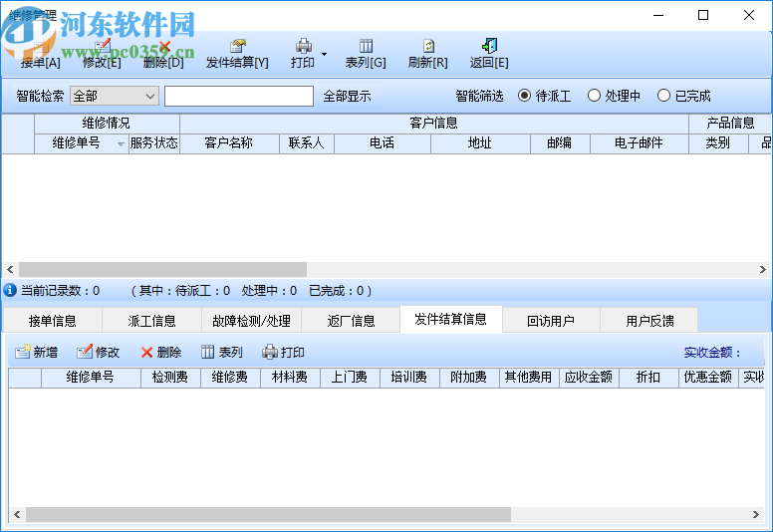Click the 打印 printer icon in top toolbar
Screen dimensions: 773x532
point(303,47)
